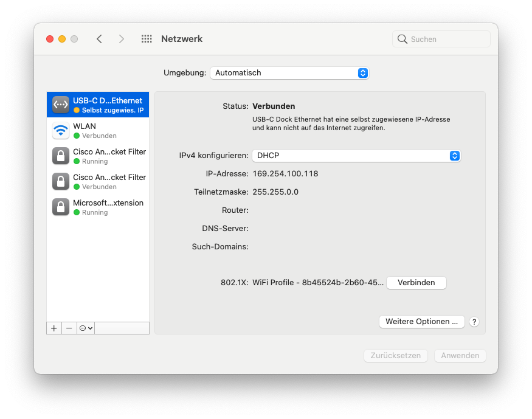Remove selected service via the minus icon
Viewport: 532px width, 419px height.
[x=69, y=328]
